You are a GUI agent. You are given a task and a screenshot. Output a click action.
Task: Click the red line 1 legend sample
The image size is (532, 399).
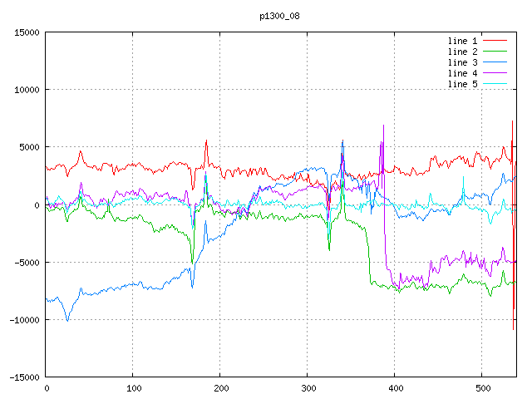495,41
